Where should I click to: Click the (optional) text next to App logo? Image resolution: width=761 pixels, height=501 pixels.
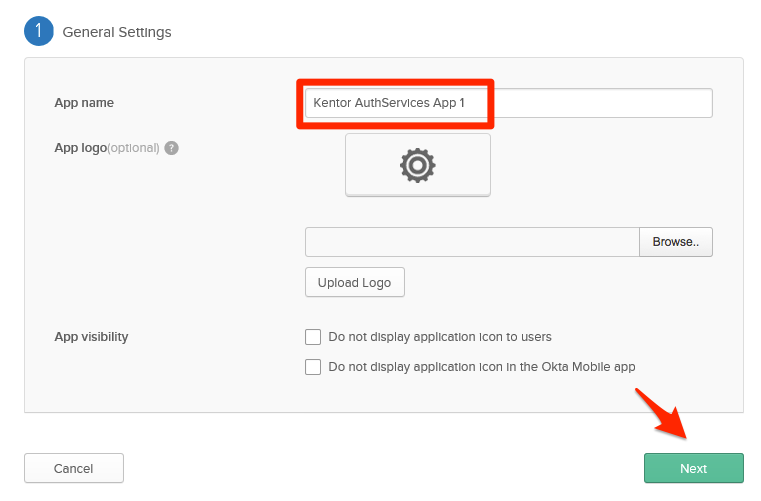click(133, 148)
